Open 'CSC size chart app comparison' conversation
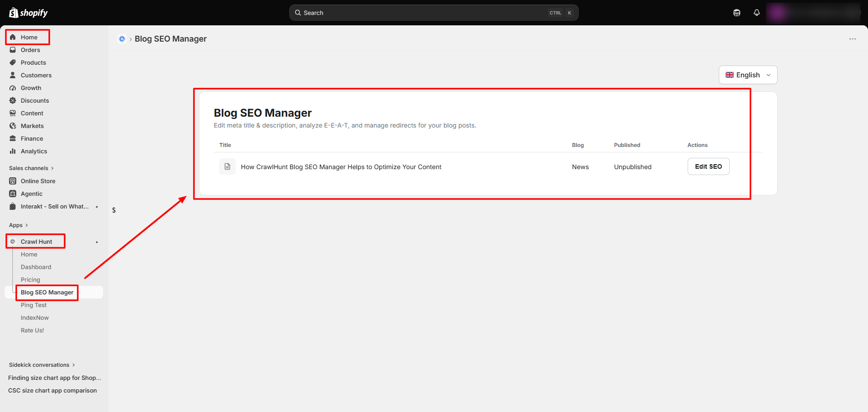Viewport: 868px width, 412px height. point(52,391)
